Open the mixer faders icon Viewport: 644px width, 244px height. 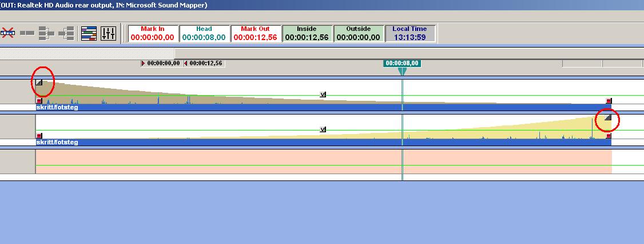coord(109,33)
